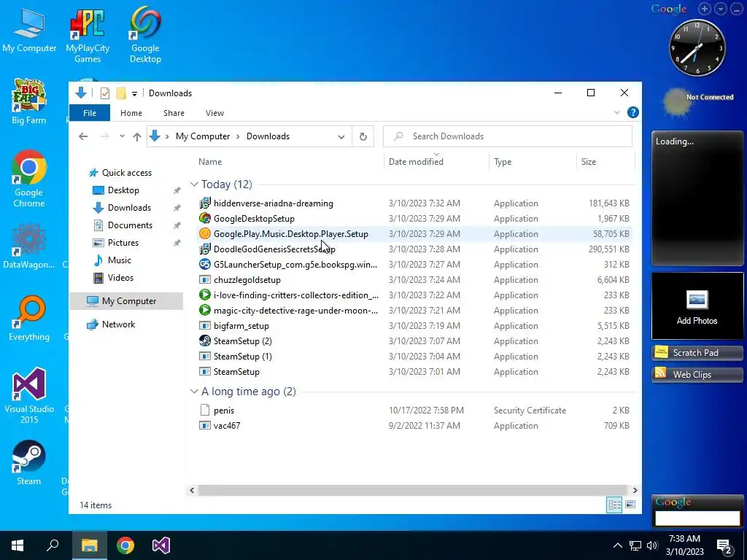Click the horizontal scrollbar thumb
This screenshot has width=747, height=560.
(x=412, y=491)
